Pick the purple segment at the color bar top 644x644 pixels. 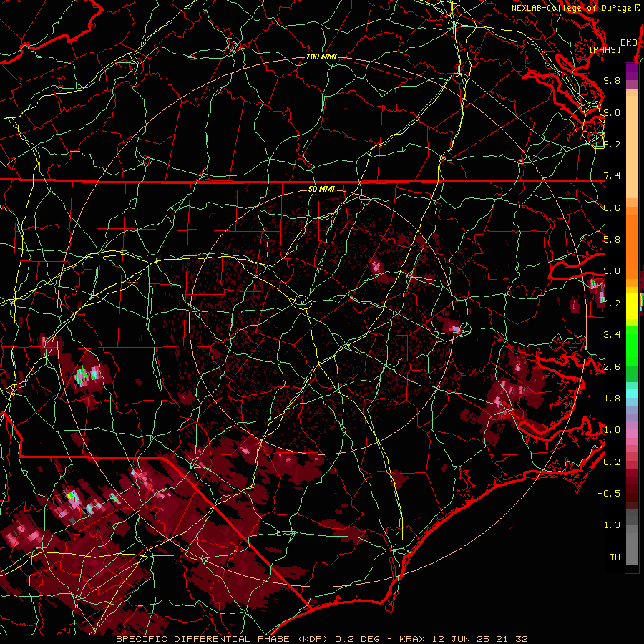click(632, 72)
